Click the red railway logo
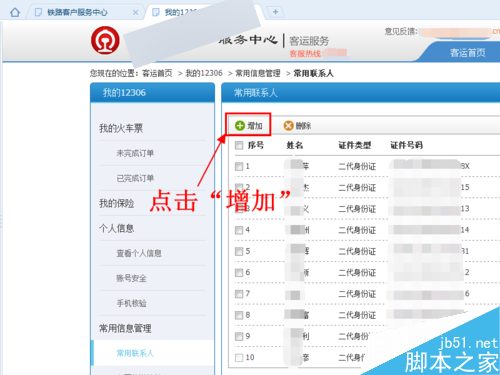This screenshot has width=500, height=375. tap(105, 40)
